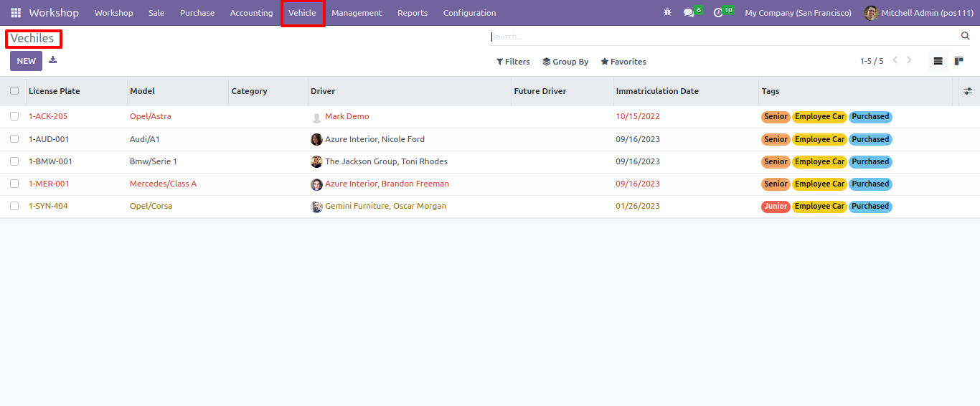The height and width of the screenshot is (406, 980).
Task: Open the optional columns adjust icon
Action: click(x=968, y=91)
